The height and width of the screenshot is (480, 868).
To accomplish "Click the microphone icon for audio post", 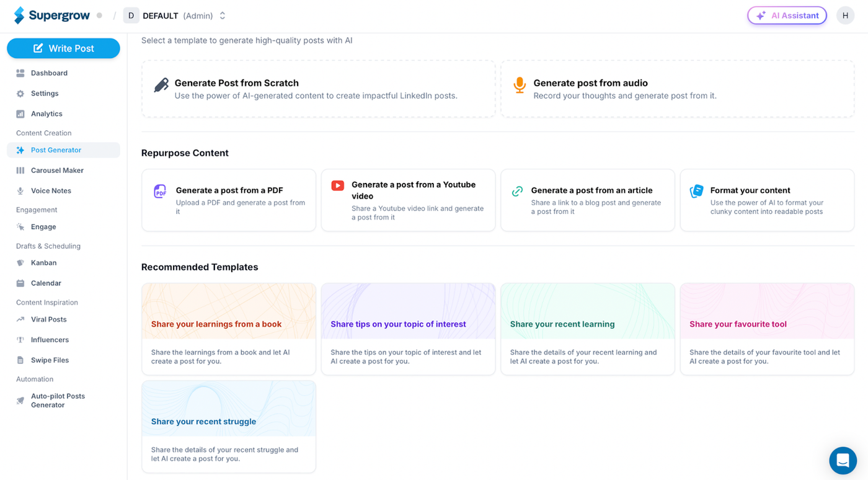I will 520,86.
